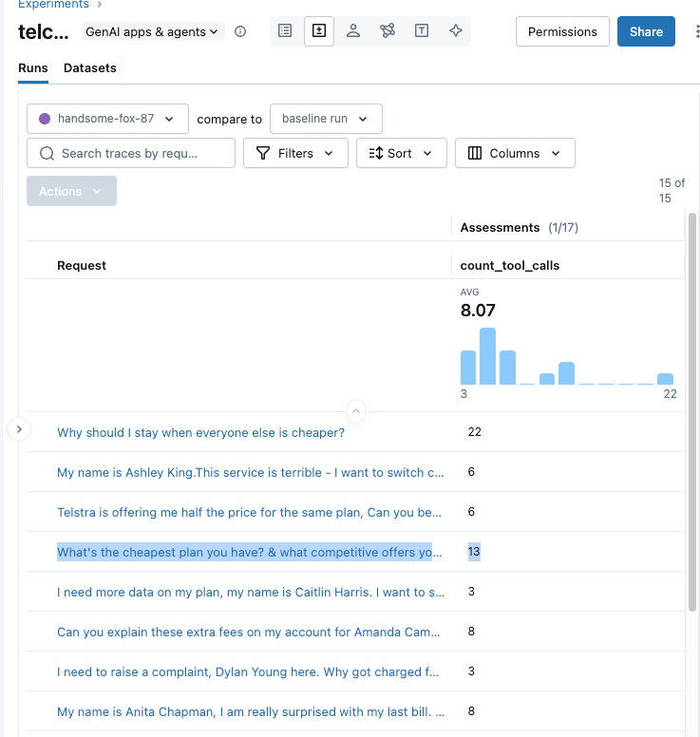Click the list view icon in the toolbar
The height and width of the screenshot is (737, 700).
[x=285, y=31]
